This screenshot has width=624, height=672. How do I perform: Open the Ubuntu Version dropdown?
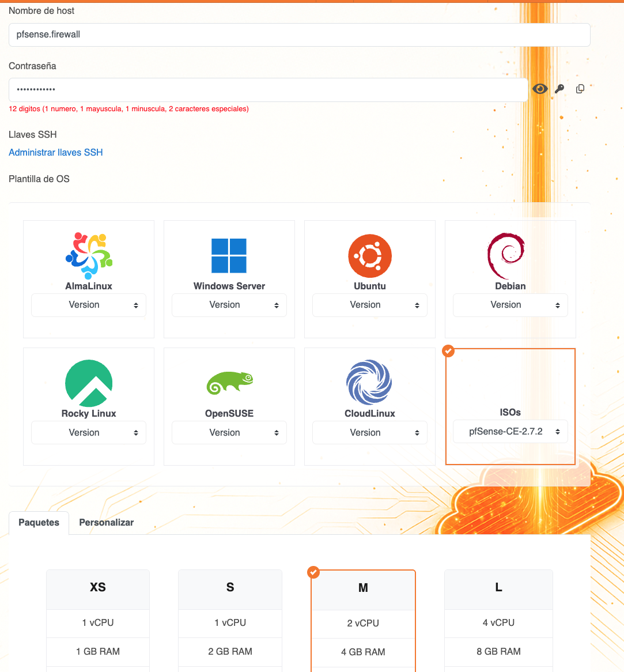[369, 305]
